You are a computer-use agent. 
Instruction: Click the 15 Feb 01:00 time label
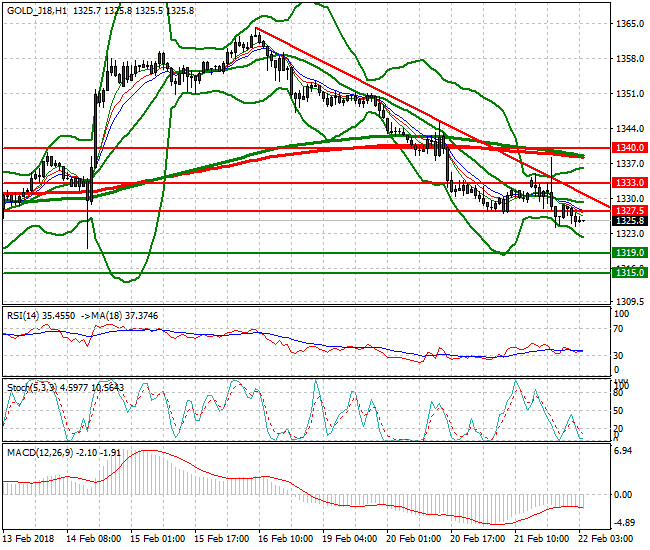coord(158,539)
